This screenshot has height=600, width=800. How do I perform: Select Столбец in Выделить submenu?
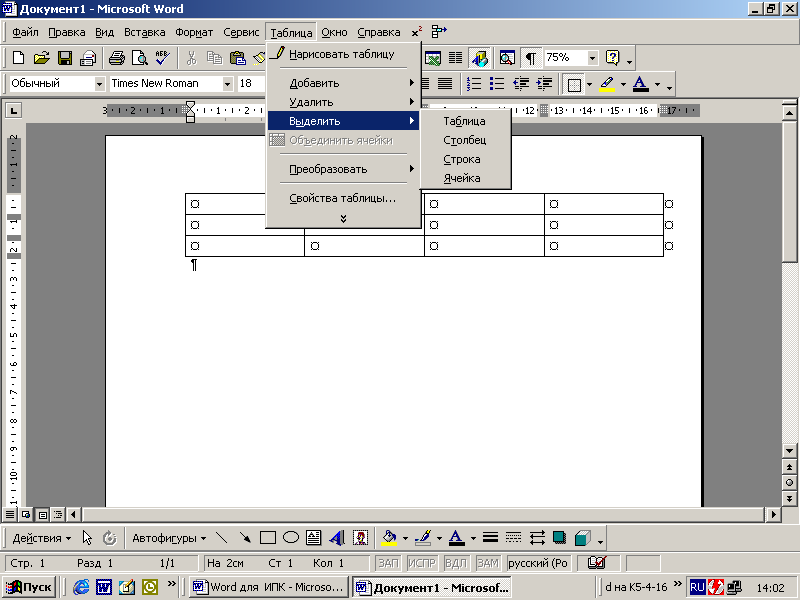pos(465,140)
